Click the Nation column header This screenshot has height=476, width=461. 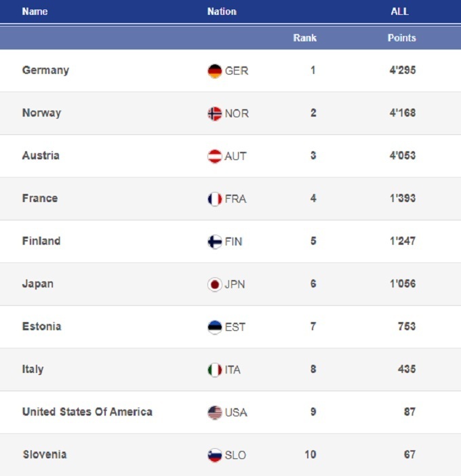click(222, 12)
